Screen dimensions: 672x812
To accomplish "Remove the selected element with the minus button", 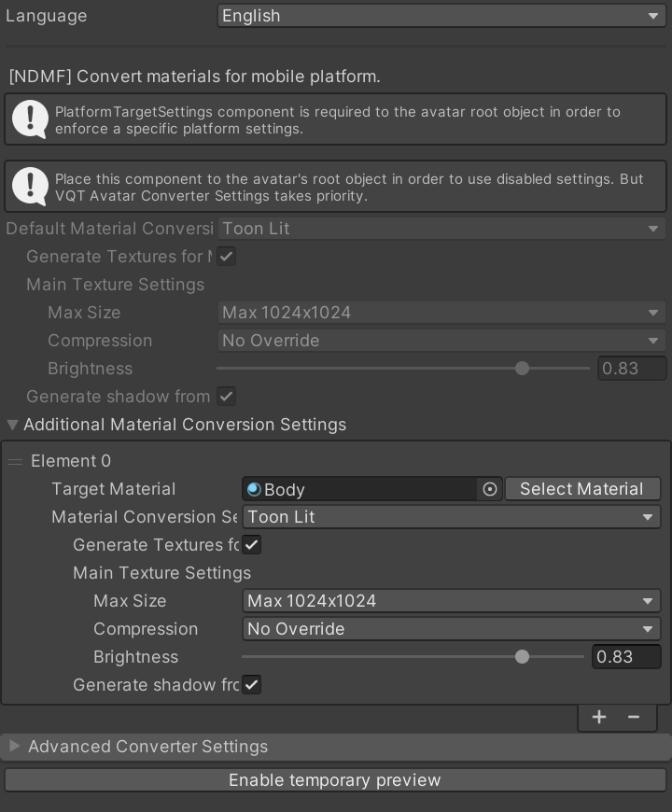I will (x=634, y=717).
